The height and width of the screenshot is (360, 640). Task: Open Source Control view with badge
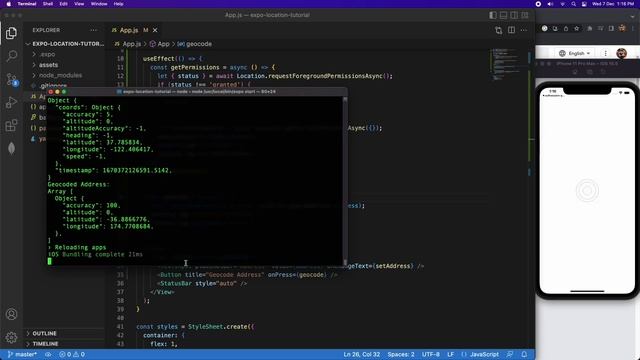(x=11, y=79)
